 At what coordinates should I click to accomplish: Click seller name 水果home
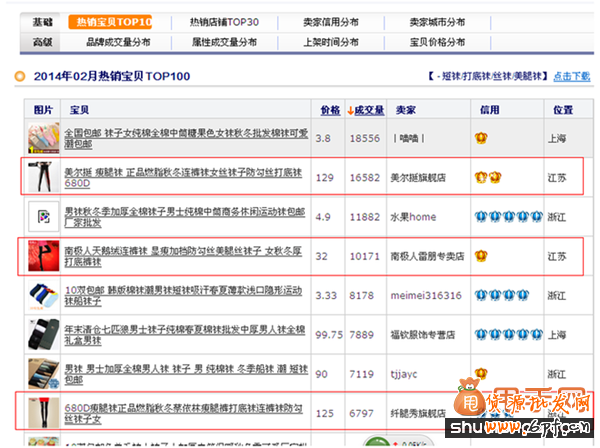coord(412,216)
